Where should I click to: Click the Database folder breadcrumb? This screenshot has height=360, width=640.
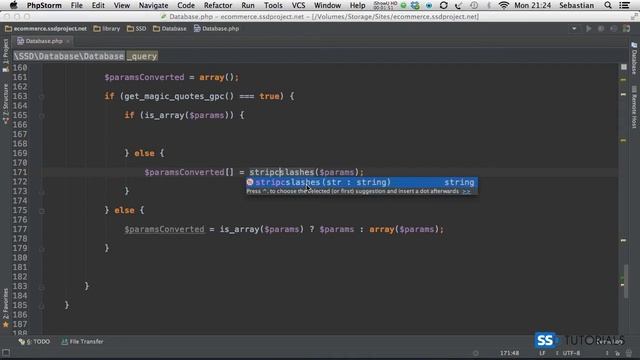pos(170,29)
